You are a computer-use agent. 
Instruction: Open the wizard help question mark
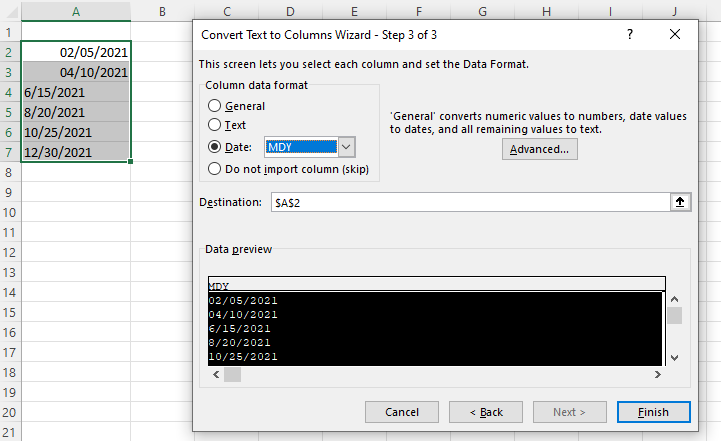(x=629, y=34)
